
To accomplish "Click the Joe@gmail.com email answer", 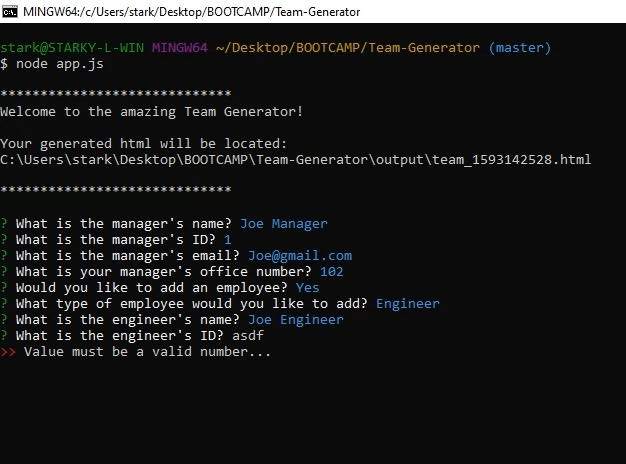I will [x=300, y=256].
